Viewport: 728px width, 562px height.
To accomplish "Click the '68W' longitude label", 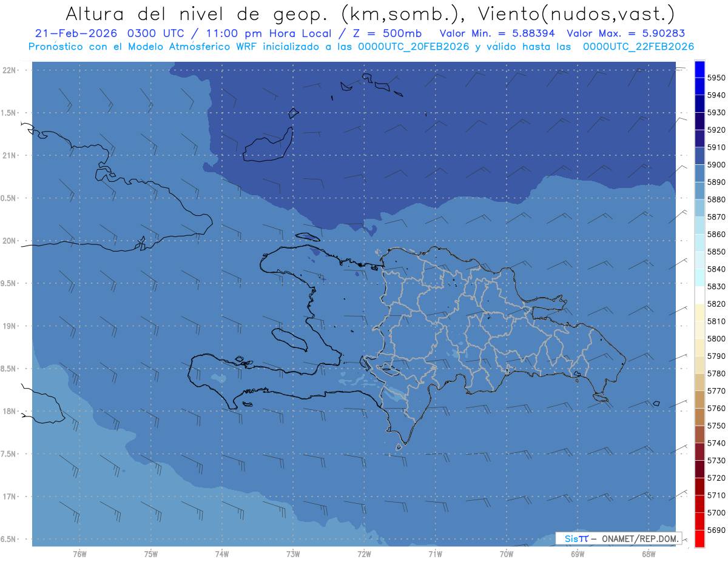I will click(x=648, y=554).
